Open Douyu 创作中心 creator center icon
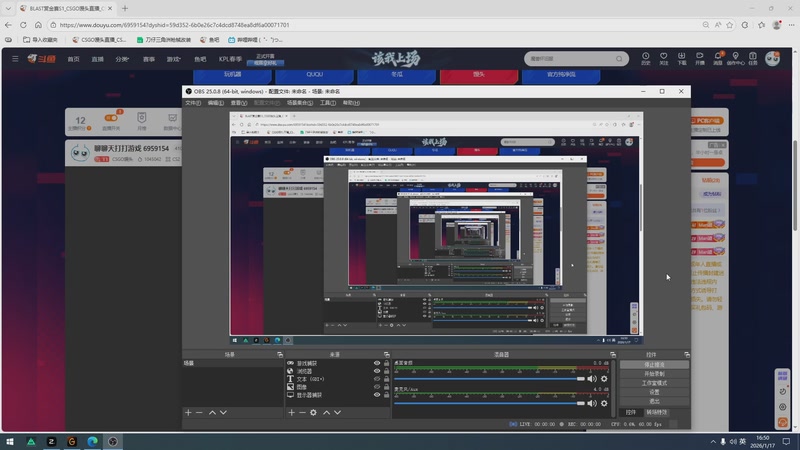This screenshot has height=450, width=800. (x=735, y=58)
